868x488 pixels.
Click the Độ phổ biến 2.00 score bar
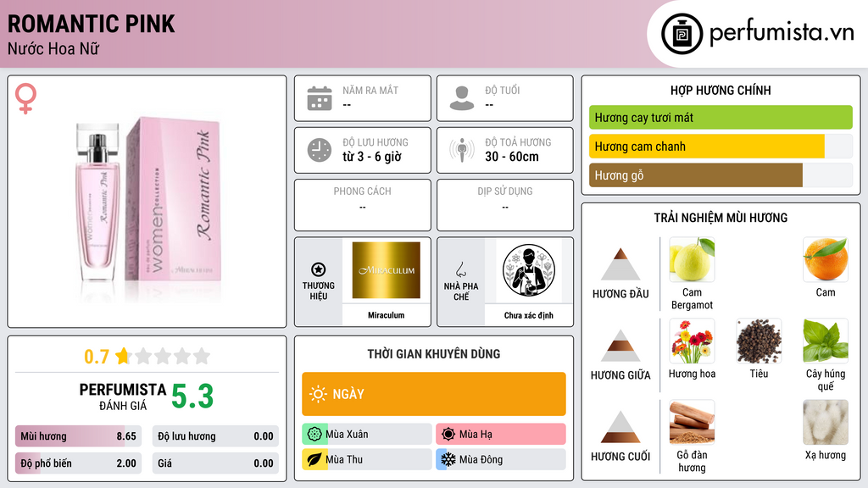point(79,463)
